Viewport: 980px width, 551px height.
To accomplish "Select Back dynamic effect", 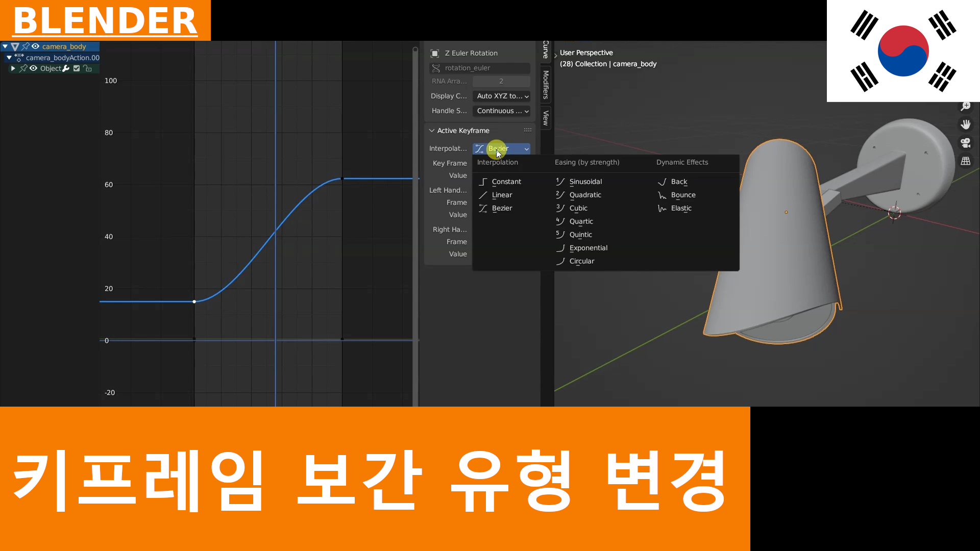I will (673, 182).
